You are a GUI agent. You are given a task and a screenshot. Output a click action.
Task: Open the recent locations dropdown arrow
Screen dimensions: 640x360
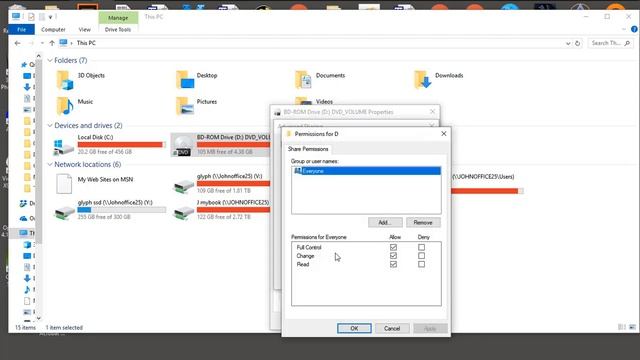pos(42,43)
